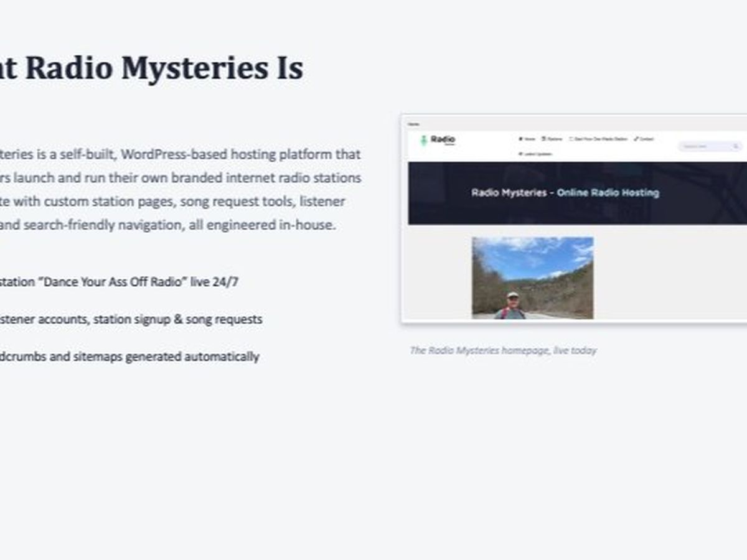Open Latest Updates nav item
The image size is (747, 560).
pos(535,154)
